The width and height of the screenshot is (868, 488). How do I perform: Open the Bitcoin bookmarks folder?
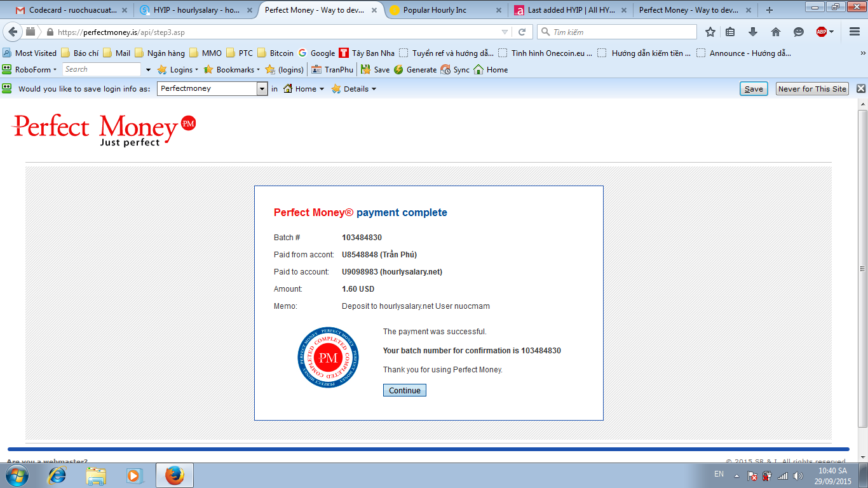275,53
